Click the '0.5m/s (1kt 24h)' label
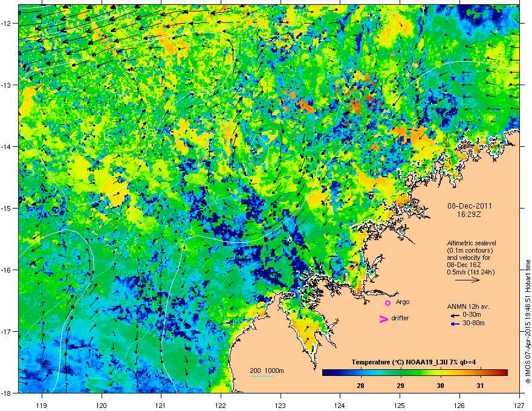532x411 pixels. [x=470, y=272]
